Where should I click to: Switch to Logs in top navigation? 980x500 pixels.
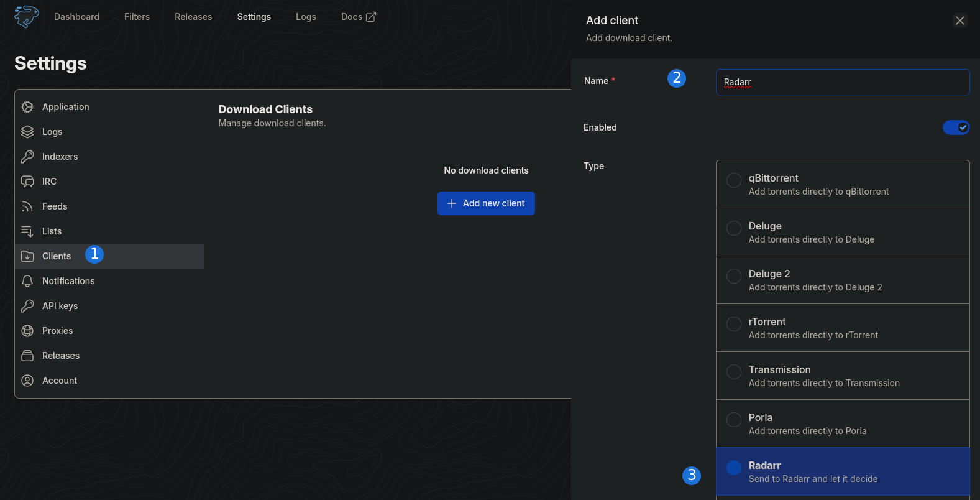(306, 17)
